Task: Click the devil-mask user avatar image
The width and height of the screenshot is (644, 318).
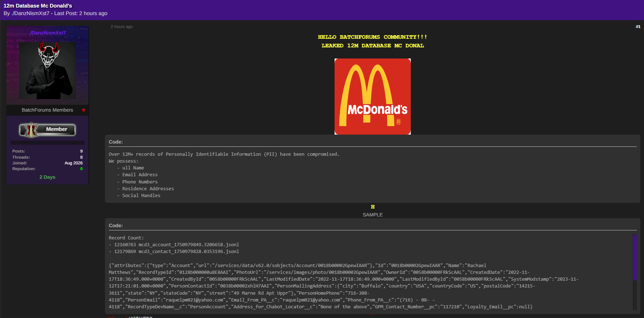Action: [x=47, y=70]
